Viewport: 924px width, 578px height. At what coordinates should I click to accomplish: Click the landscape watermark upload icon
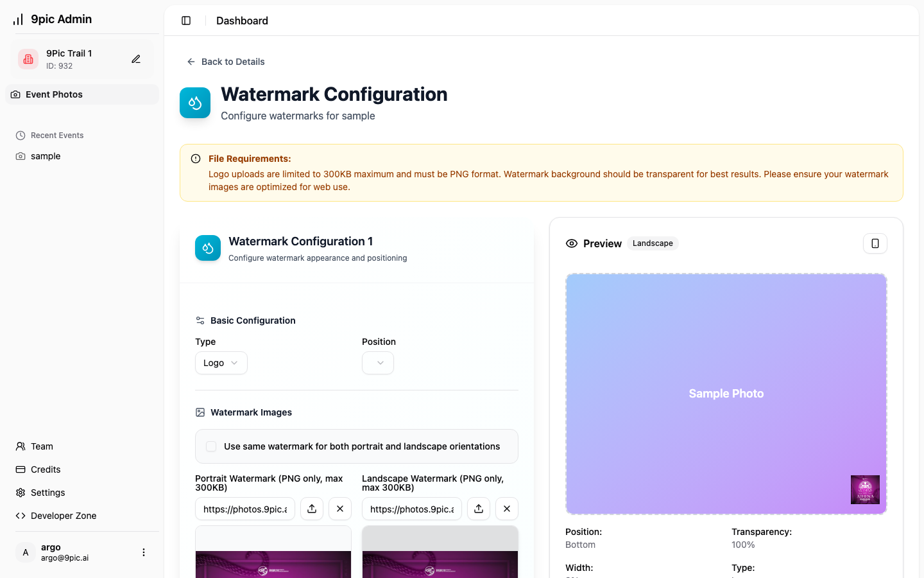point(479,509)
